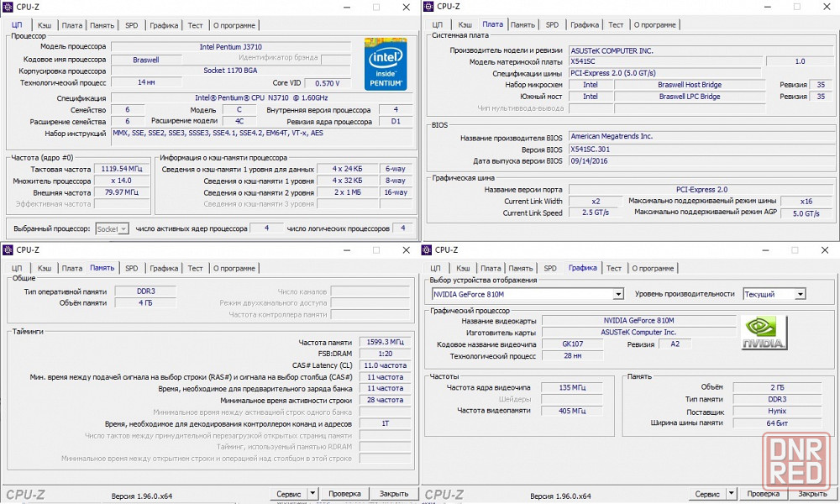The width and height of the screenshot is (840, 504).
Task: Switch to Кэш tab in the processor window
Action: coord(45,25)
